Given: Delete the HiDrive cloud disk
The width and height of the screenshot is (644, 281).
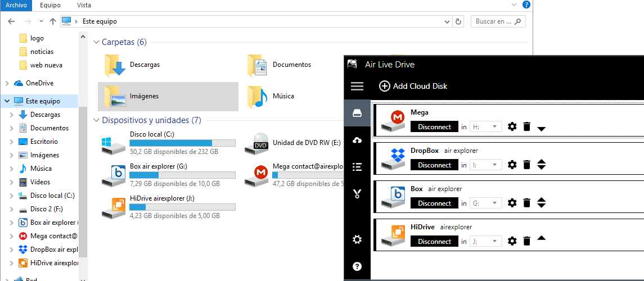Looking at the screenshot, I should click(527, 241).
